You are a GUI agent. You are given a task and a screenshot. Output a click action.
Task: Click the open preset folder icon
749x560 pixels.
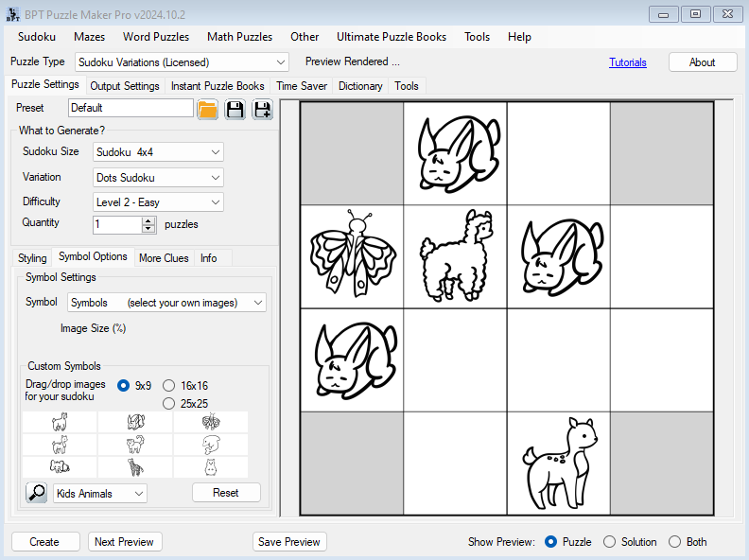208,109
